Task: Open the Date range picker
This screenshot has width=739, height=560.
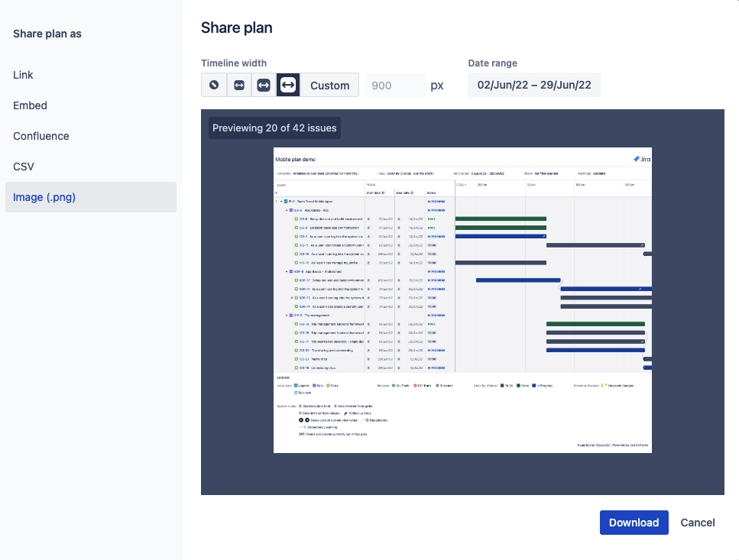Action: (x=533, y=83)
